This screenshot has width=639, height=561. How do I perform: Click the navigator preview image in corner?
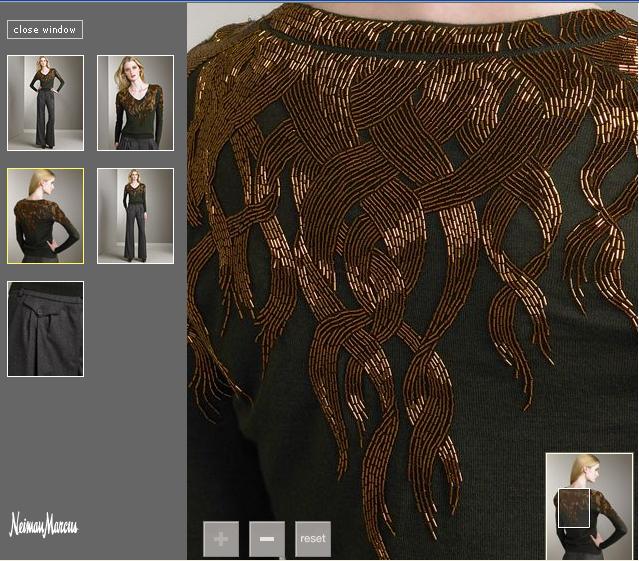[x=590, y=506]
